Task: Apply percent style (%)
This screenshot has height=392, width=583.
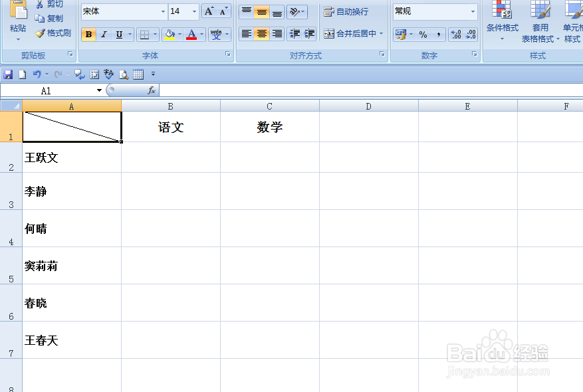Action: tap(423, 35)
